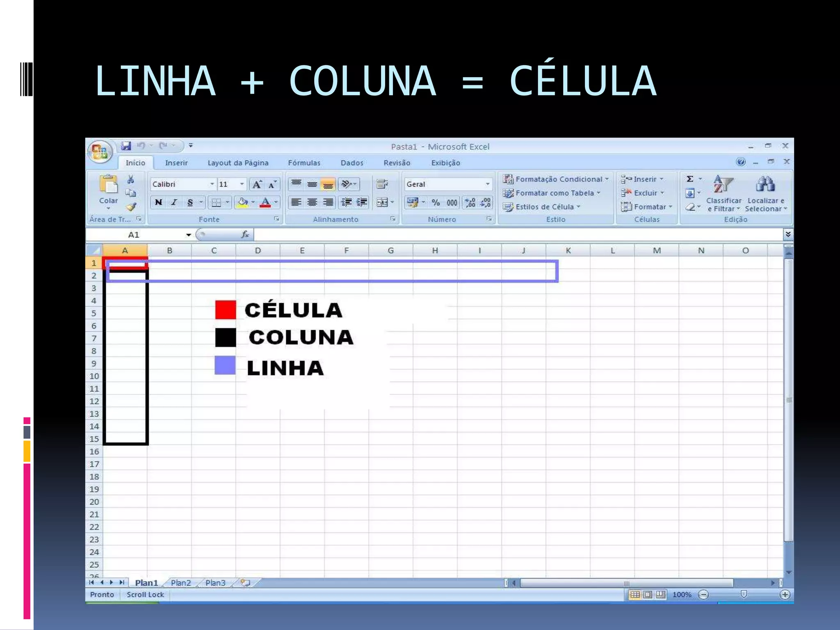Open the Revisão tab
Image resolution: width=840 pixels, height=630 pixels.
pos(397,163)
